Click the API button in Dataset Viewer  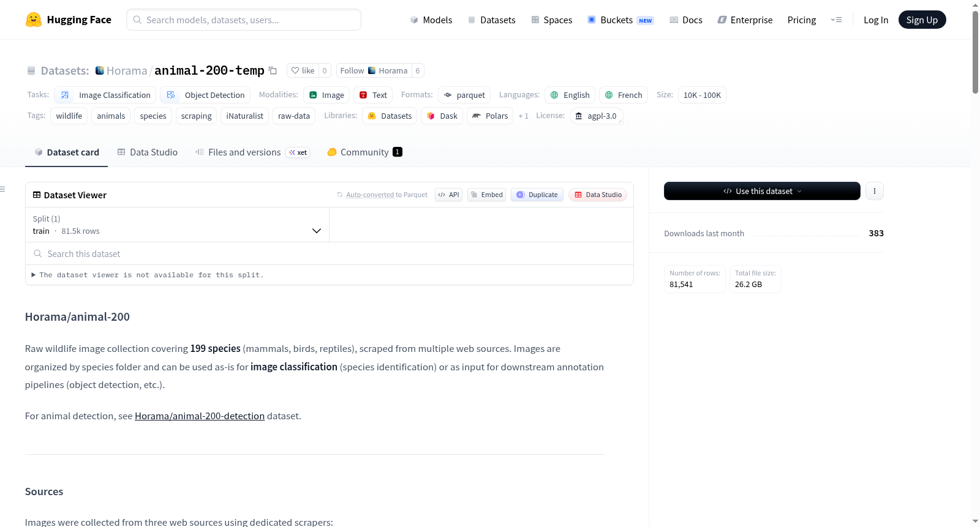pyautogui.click(x=448, y=195)
